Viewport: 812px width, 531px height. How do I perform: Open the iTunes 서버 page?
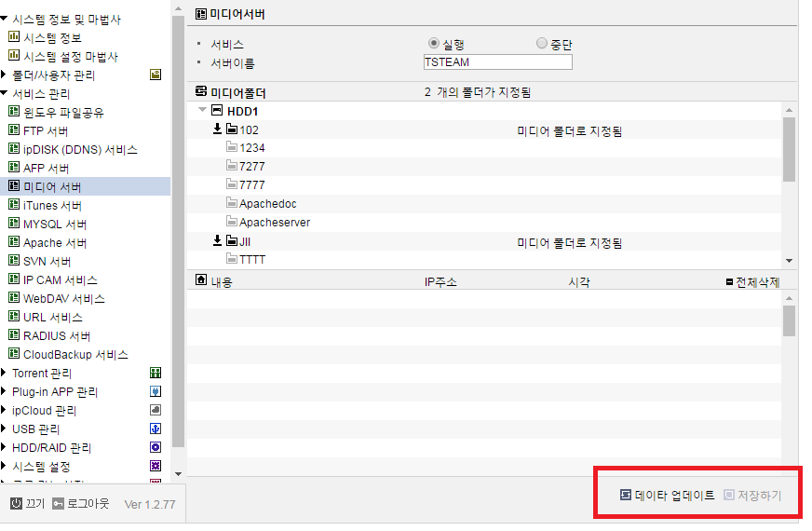point(52,206)
